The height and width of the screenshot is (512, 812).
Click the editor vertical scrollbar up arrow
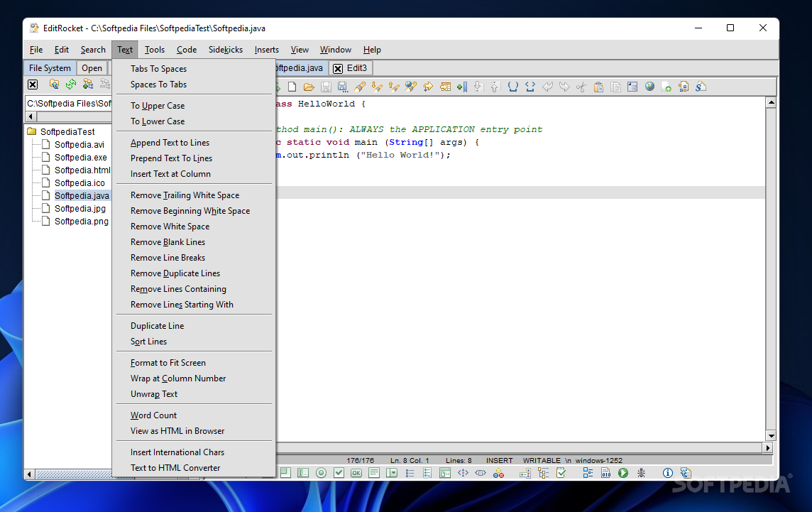(771, 102)
